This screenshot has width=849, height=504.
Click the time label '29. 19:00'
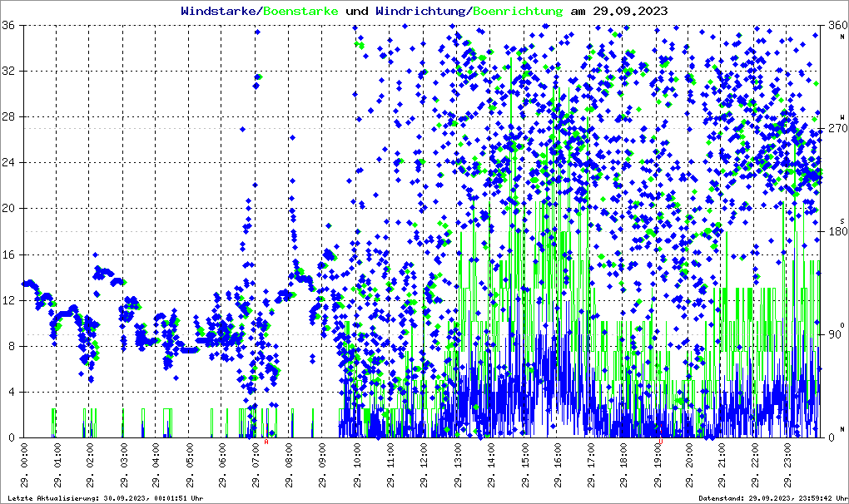coord(658,466)
